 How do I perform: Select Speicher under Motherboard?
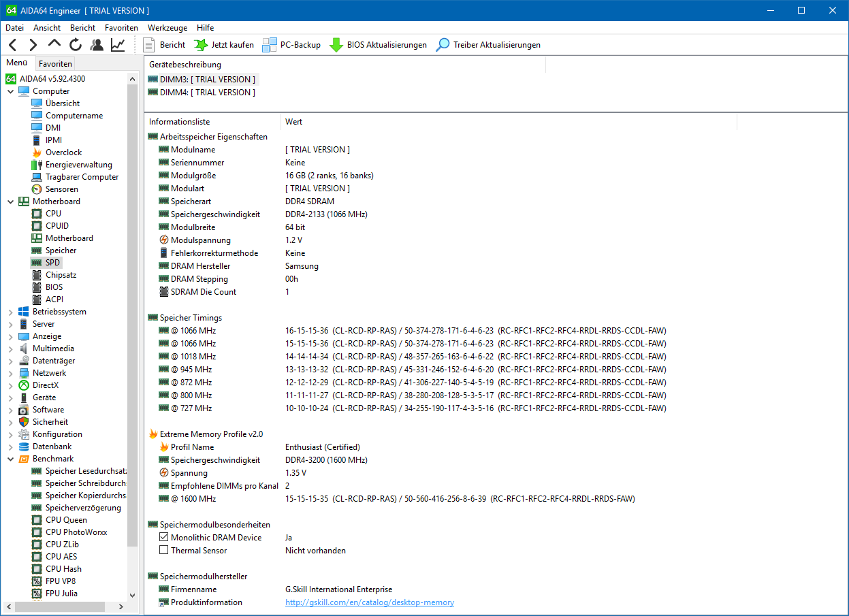(61, 250)
